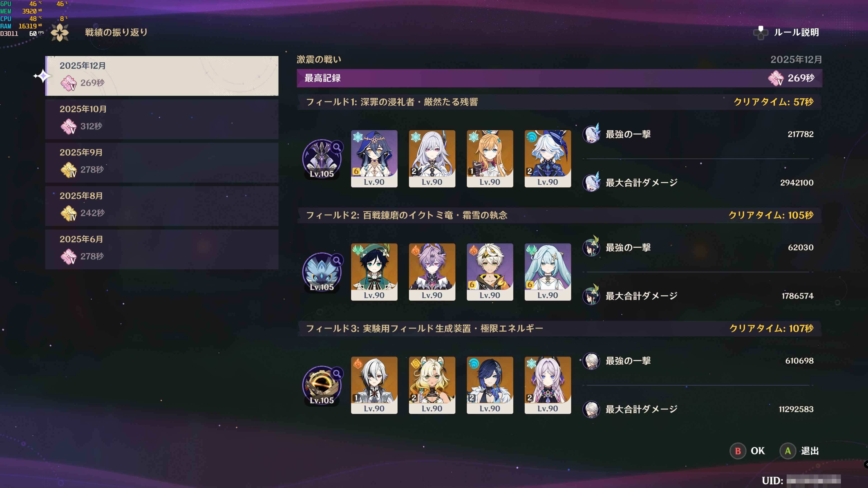
Task: Click the pink difficulty badge in 最高記録 bar
Action: click(x=776, y=78)
